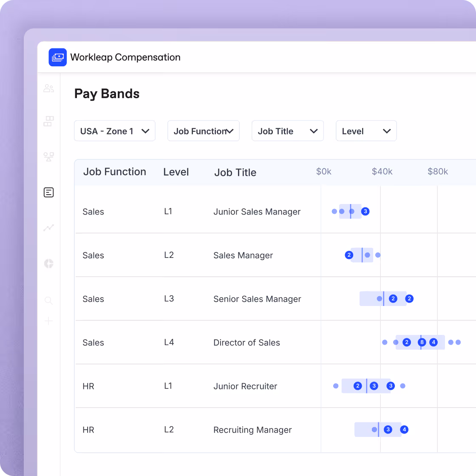
Task: Click the plus icon at sidebar bottom
Action: (48, 321)
